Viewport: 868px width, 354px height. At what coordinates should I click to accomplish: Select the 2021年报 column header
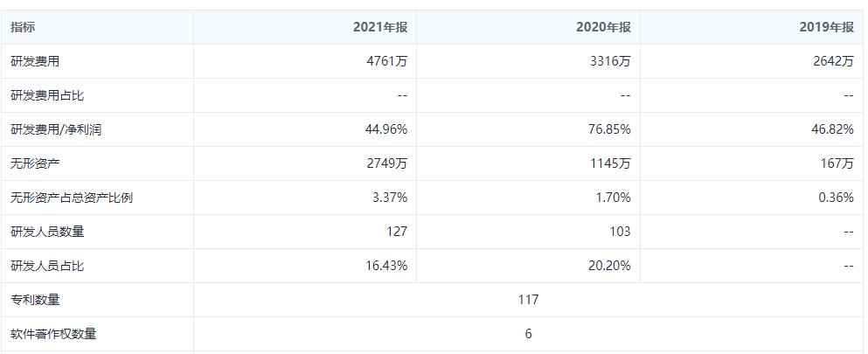[380, 27]
